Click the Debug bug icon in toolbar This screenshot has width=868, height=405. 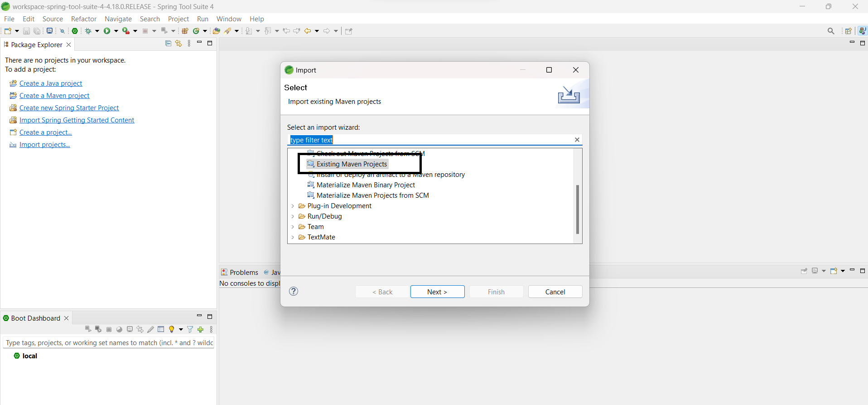coord(88,31)
